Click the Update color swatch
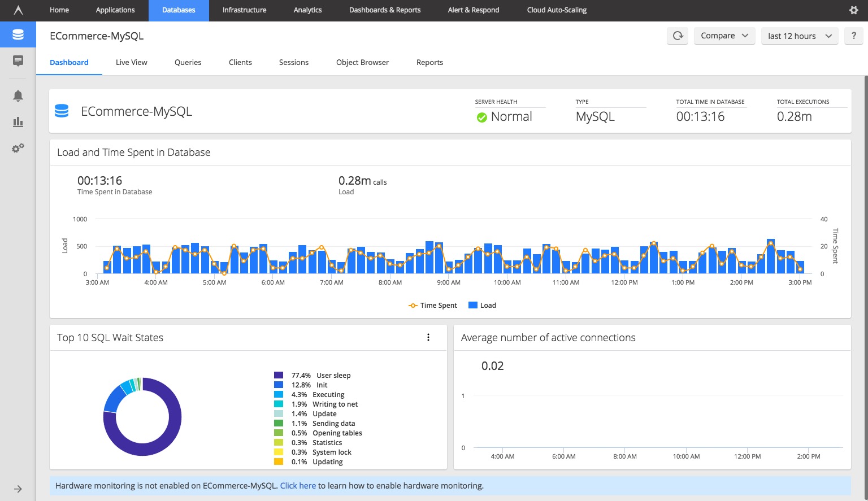Viewport: 868px width, 501px height. 279,414
